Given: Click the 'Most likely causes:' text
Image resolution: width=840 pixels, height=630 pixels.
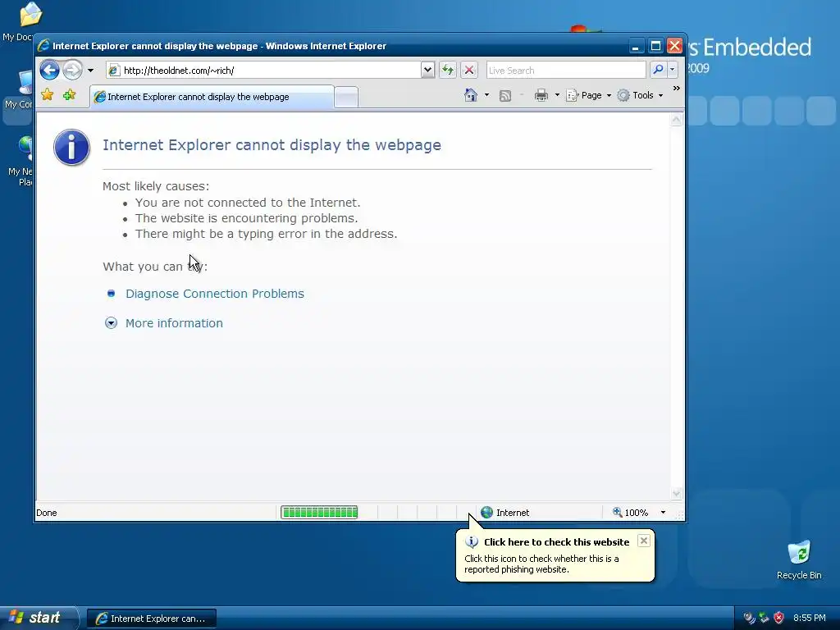Looking at the screenshot, I should tap(156, 186).
